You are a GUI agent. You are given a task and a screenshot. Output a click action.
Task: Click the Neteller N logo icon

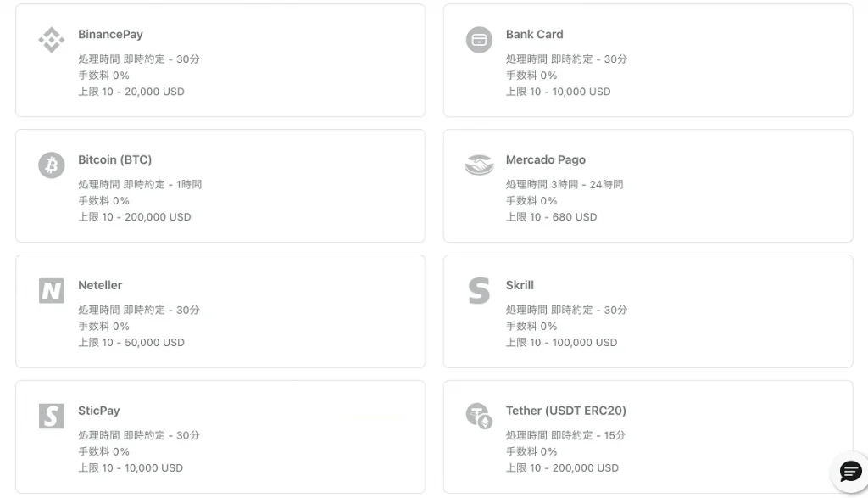52,291
